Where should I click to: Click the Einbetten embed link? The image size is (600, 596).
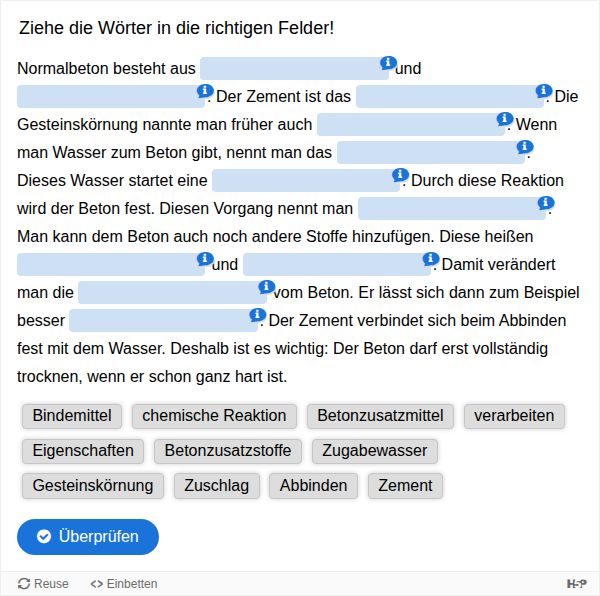pyautogui.click(x=124, y=584)
